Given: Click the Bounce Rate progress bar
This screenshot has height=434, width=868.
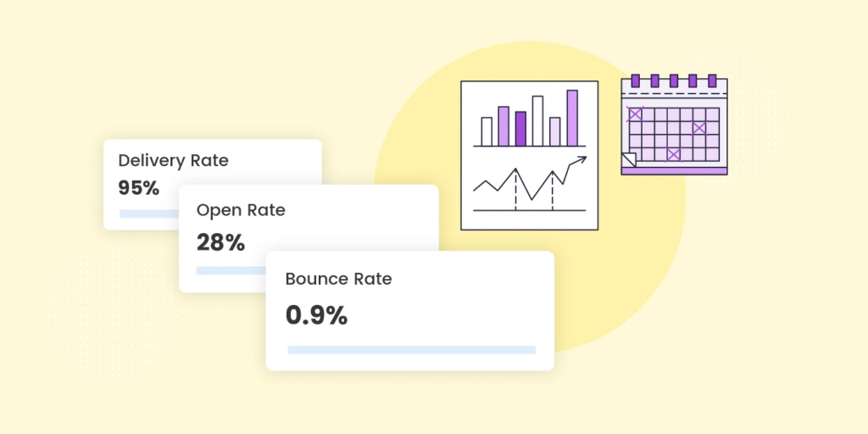Looking at the screenshot, I should point(411,349).
